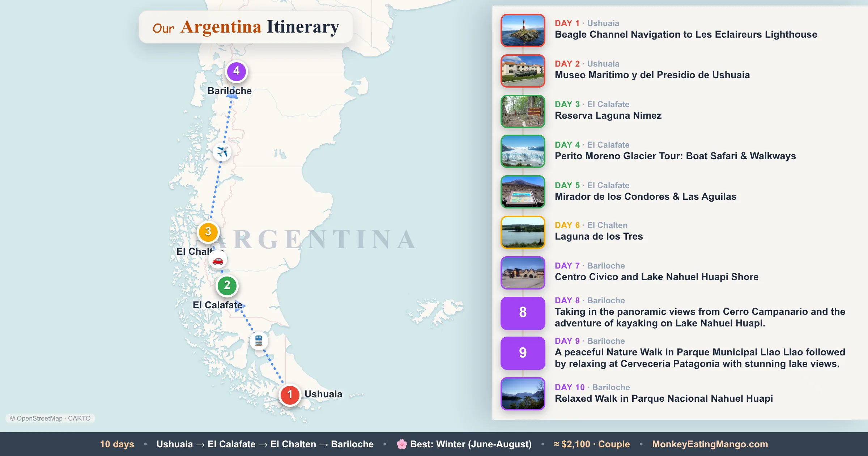The width and height of the screenshot is (868, 456).
Task: Click the Laguna de los Tres title
Action: [x=599, y=236]
